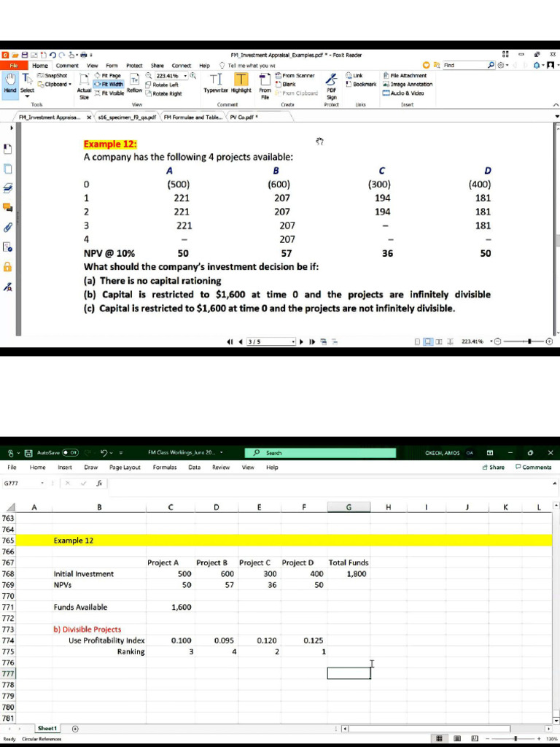Enable continuous page view in Foxit status bar
This screenshot has height=747, width=560.
(x=428, y=341)
